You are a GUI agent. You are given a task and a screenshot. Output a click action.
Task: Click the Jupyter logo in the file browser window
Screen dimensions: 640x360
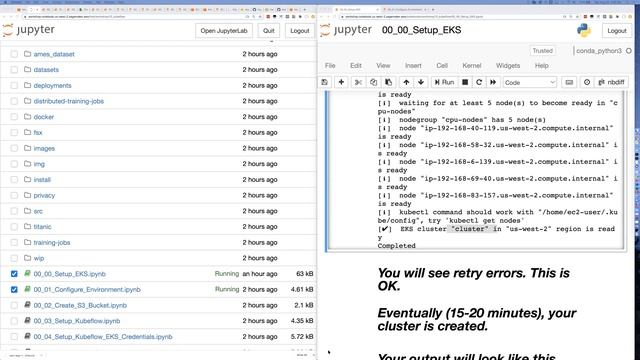[x=29, y=30]
